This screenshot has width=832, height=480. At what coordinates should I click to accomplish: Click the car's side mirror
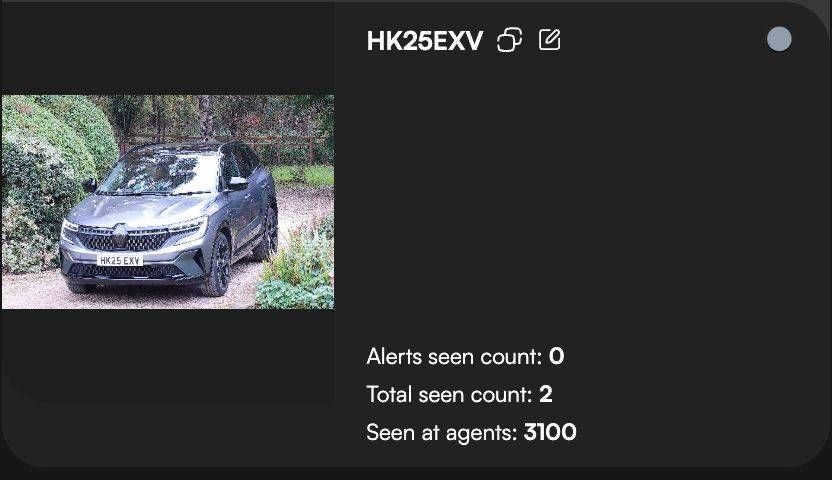pyautogui.click(x=237, y=183)
